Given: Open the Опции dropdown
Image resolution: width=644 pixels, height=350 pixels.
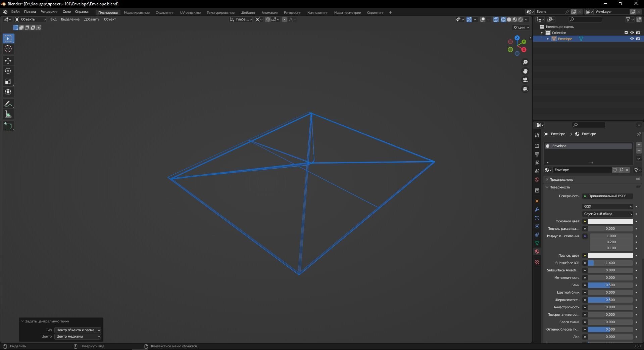Looking at the screenshot, I should 521,28.
